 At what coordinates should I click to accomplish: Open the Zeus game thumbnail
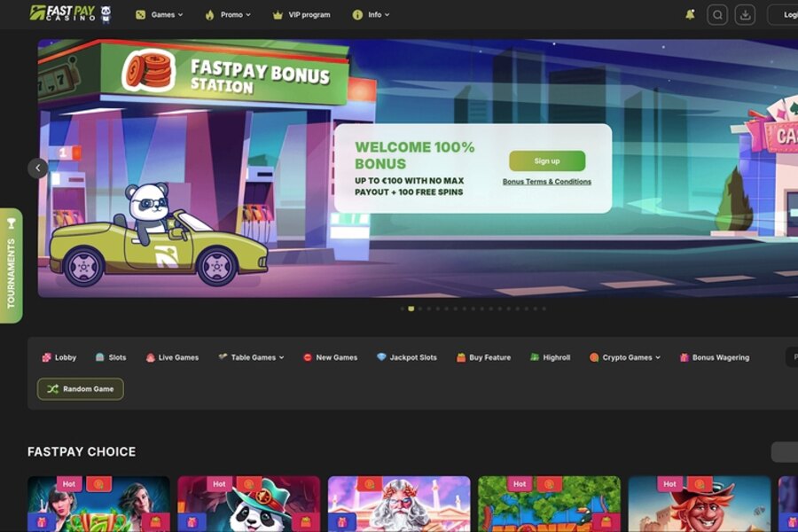coord(399,504)
